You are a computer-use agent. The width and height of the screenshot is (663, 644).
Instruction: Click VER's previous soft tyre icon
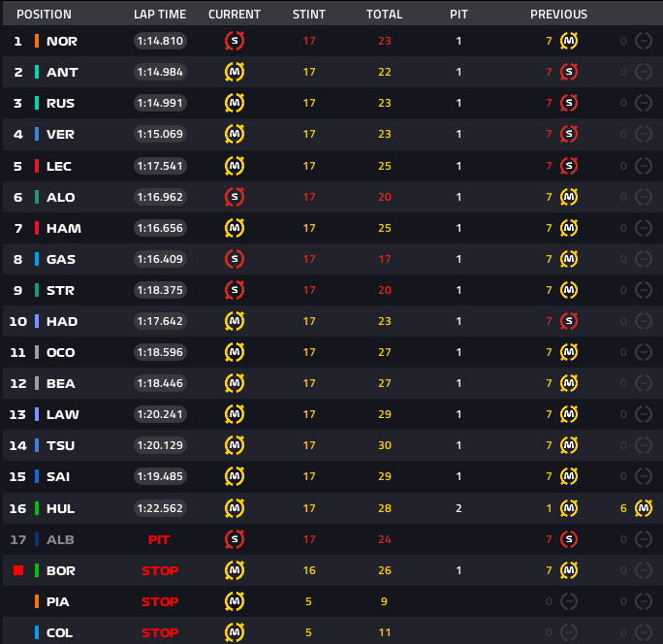(569, 134)
